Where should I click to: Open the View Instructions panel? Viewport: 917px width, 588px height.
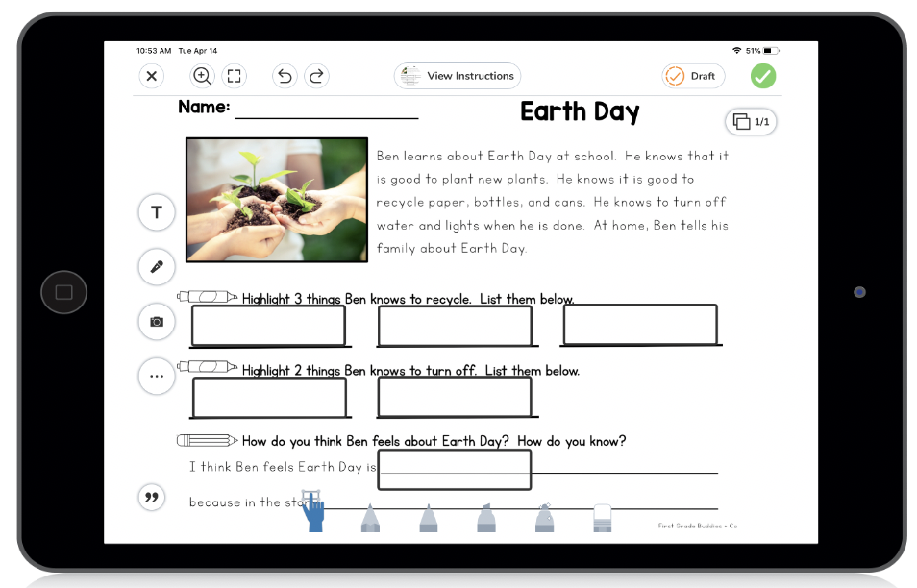coord(457,75)
